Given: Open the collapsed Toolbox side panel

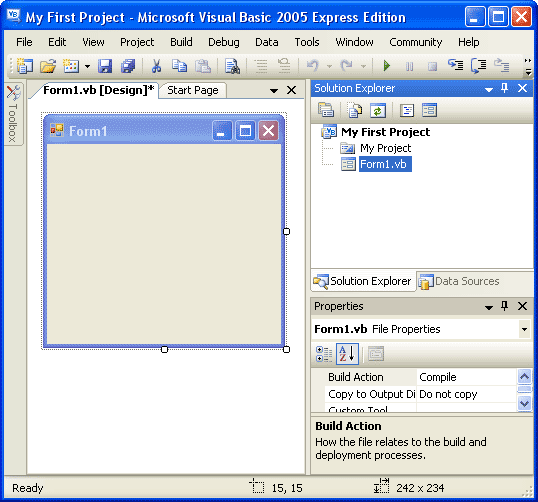Looking at the screenshot, I should pyautogui.click(x=13, y=114).
